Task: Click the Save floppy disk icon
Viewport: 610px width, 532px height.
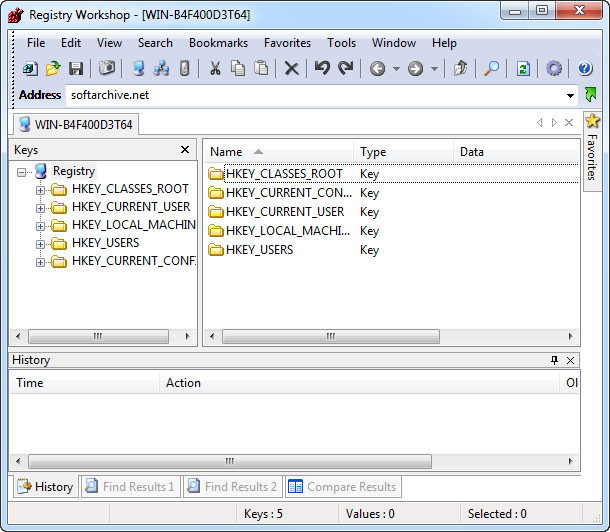Action: point(76,69)
